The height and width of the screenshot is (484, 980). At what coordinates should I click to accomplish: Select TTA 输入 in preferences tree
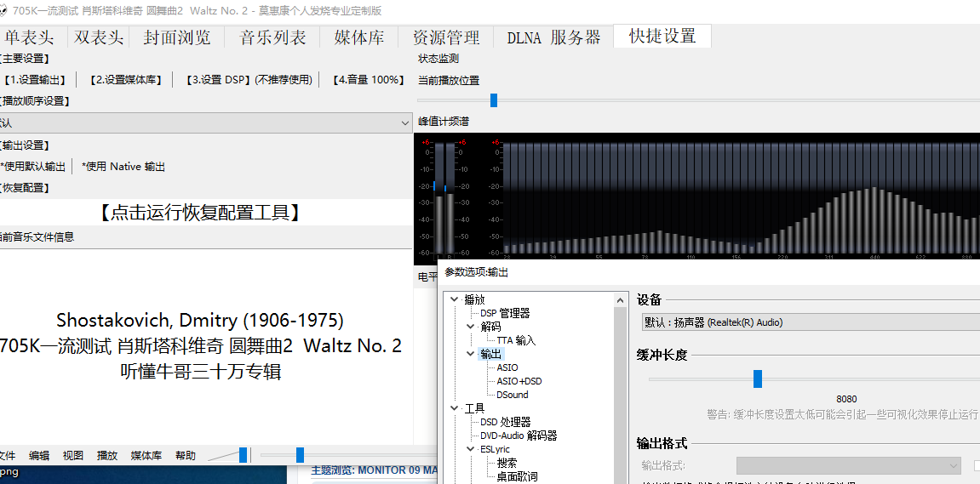coord(516,340)
